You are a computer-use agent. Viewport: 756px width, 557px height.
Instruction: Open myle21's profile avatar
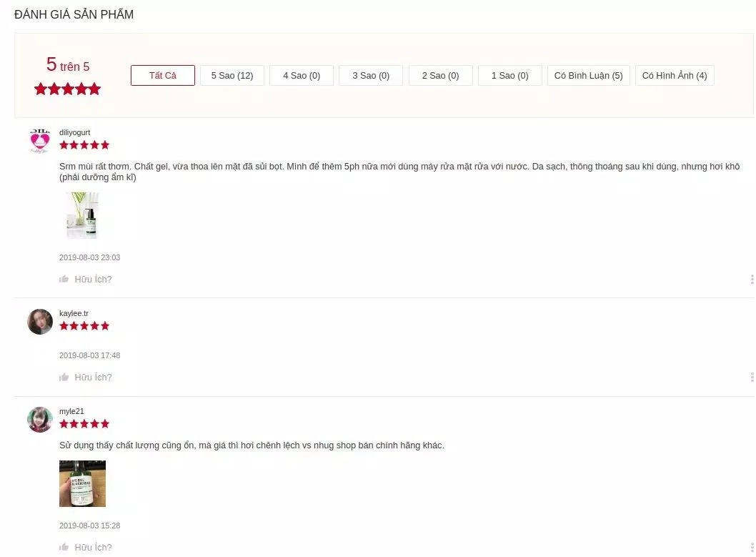[40, 419]
